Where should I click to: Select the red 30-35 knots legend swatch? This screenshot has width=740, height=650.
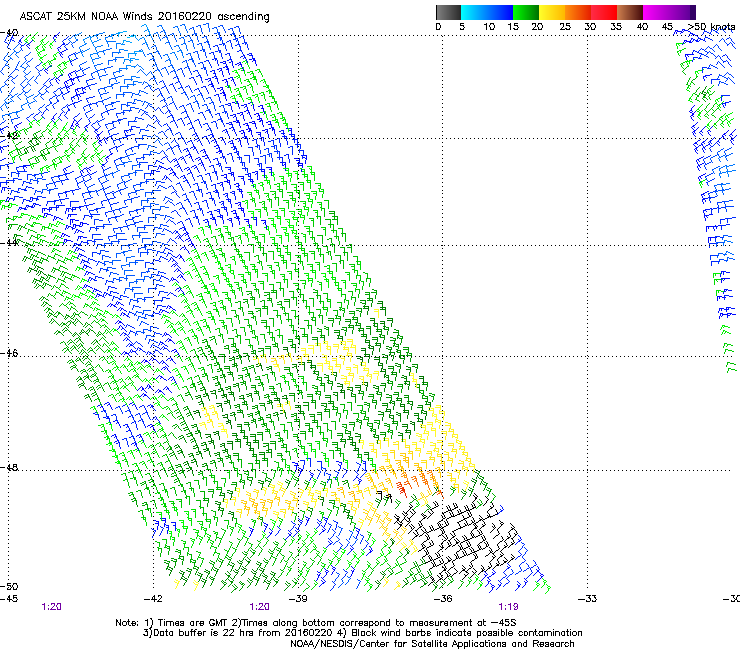tap(604, 12)
